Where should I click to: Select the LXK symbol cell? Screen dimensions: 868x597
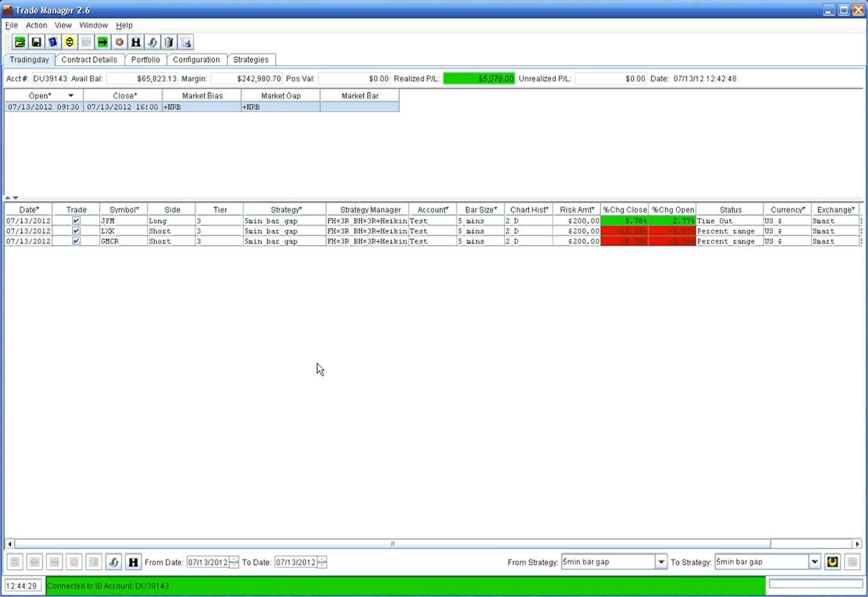pos(124,231)
